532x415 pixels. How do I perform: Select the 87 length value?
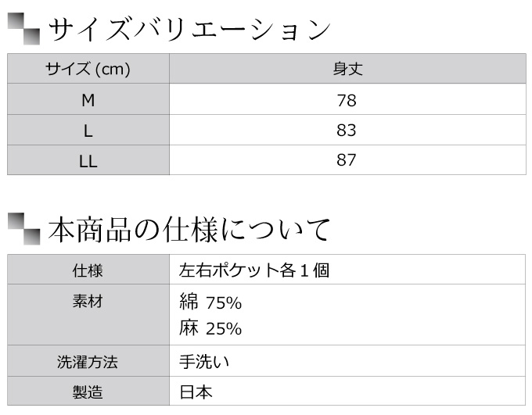tap(347, 160)
